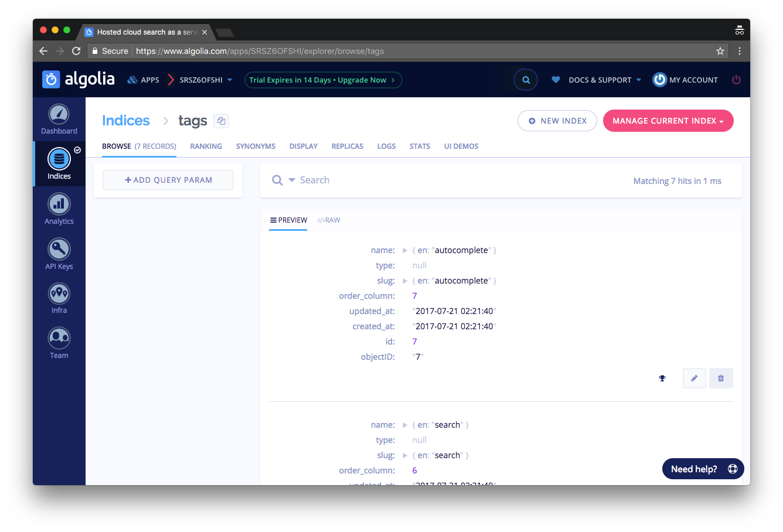This screenshot has width=783, height=532.
Task: Bookmark the page with the star icon
Action: coord(720,51)
